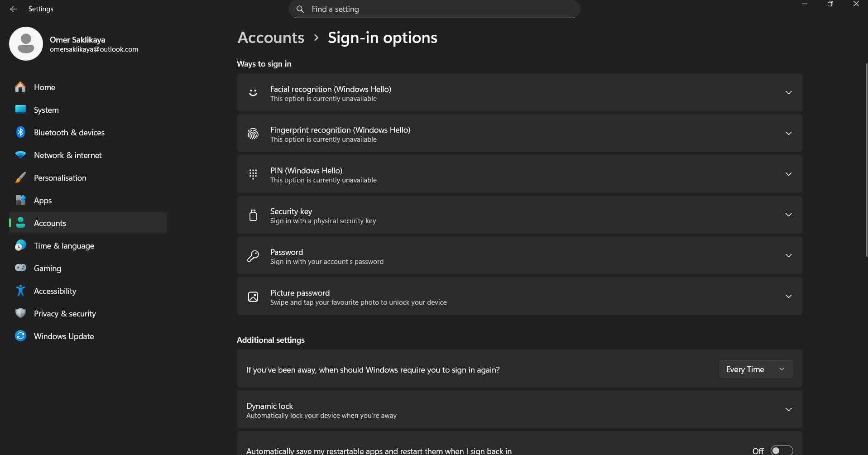868x455 pixels.
Task: Click the PIN keypad dots icon
Action: pos(253,174)
